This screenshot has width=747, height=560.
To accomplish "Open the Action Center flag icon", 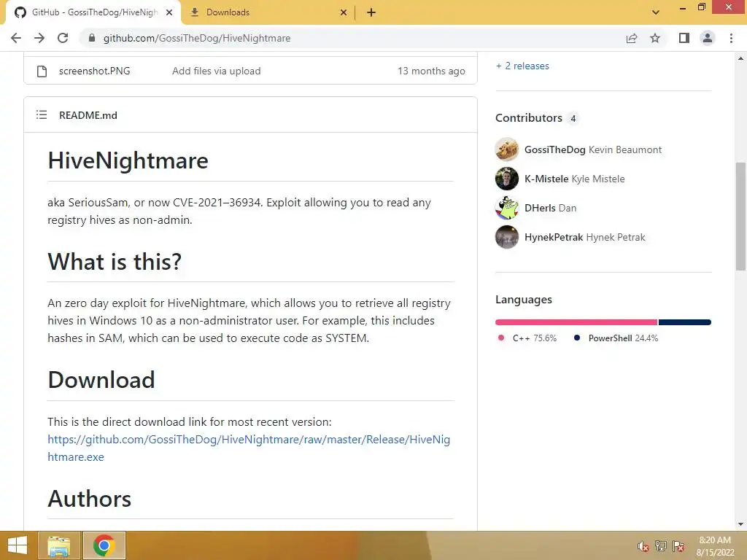I will tap(679, 546).
